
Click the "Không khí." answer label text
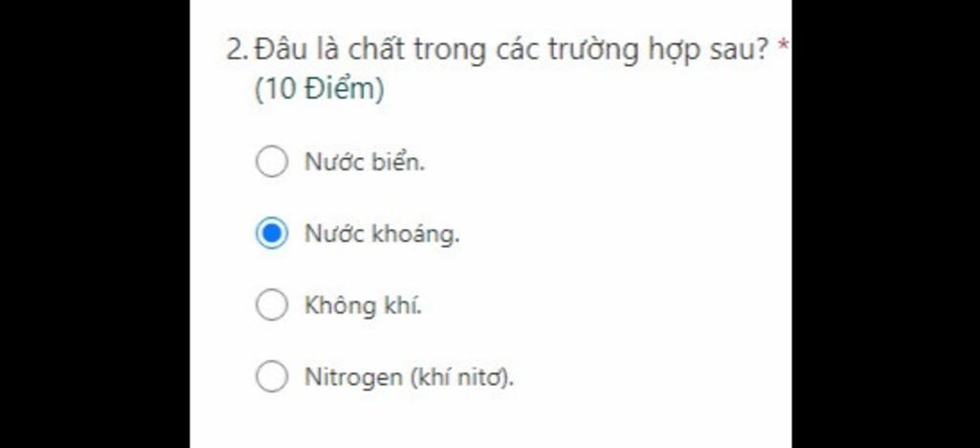[x=363, y=305]
